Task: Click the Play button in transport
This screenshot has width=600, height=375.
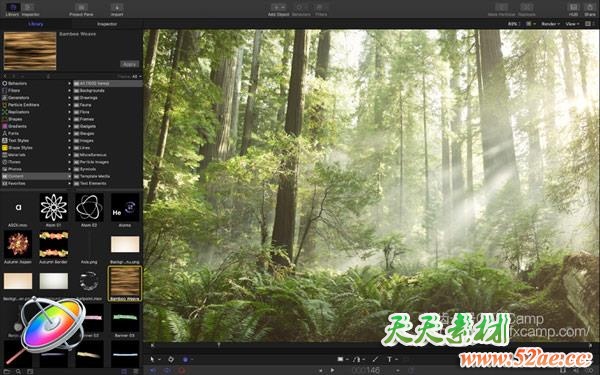Action: click(x=332, y=370)
